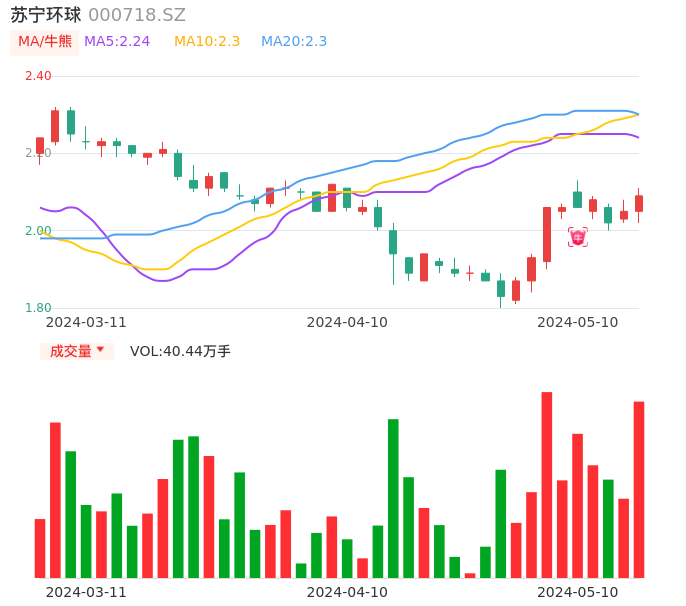
Task: Click the pink bull (牛) signal marker
Action: pos(578,237)
